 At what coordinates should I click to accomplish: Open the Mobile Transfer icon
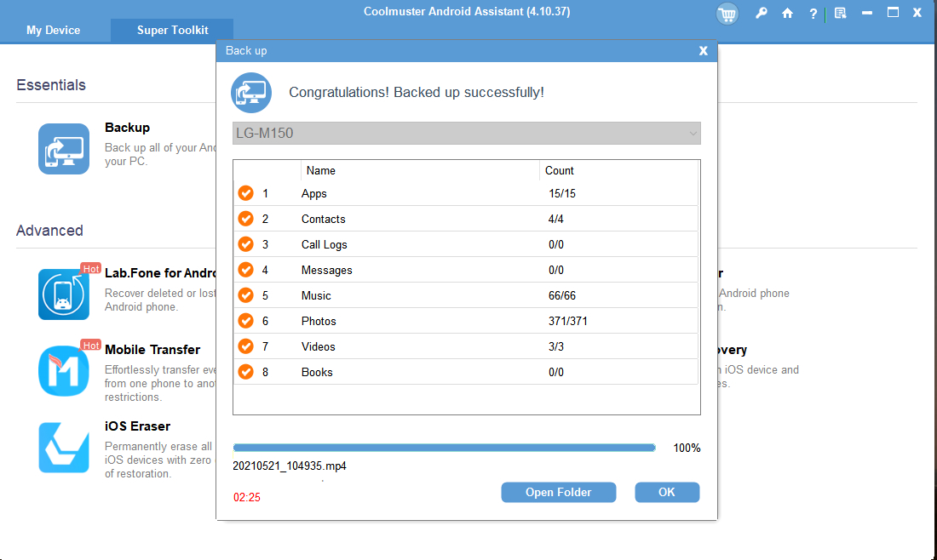tap(64, 371)
